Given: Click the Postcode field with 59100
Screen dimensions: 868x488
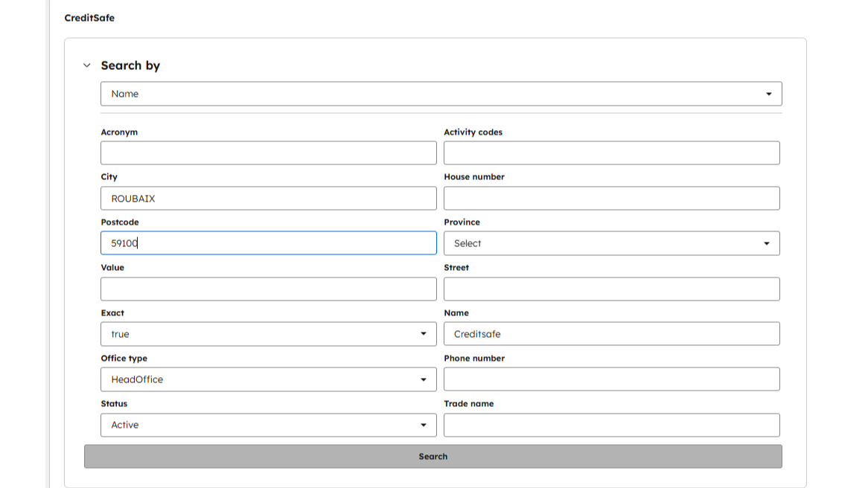Looking at the screenshot, I should point(269,243).
